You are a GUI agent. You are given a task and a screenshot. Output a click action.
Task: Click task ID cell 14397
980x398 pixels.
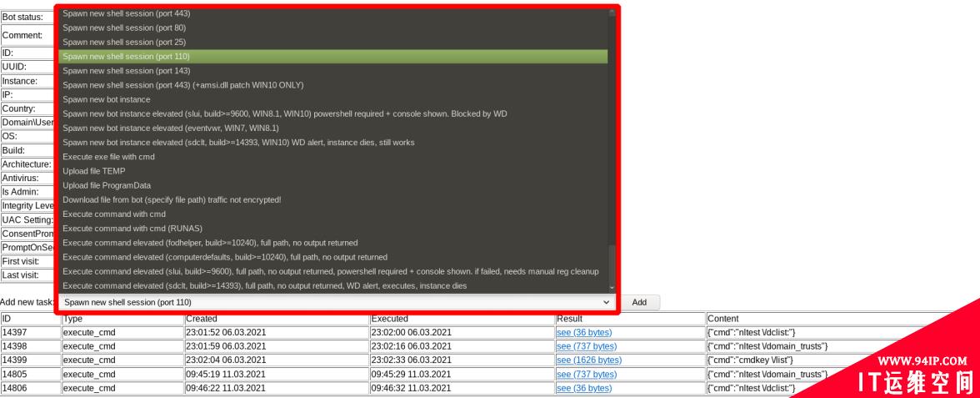point(31,332)
